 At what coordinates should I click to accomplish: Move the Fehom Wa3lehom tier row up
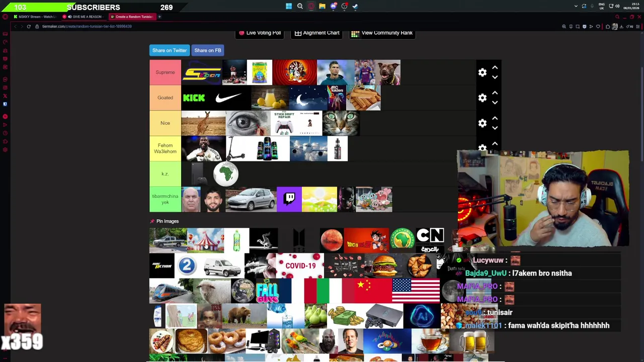pos(495,144)
